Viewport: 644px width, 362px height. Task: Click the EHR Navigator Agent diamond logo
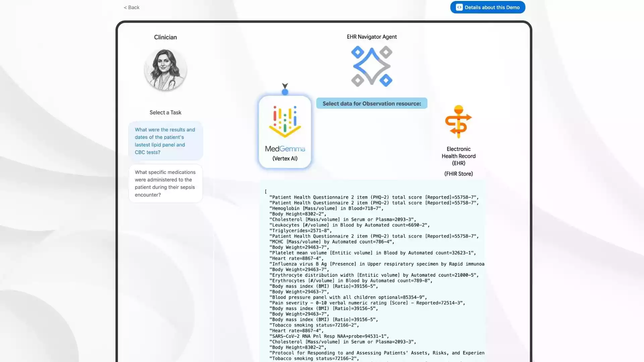[372, 66]
